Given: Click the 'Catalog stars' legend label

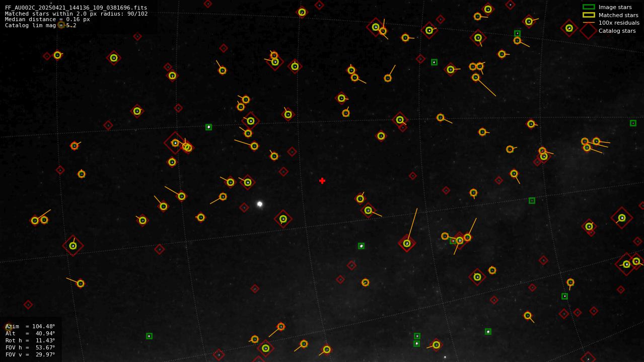Looking at the screenshot, I should [x=617, y=31].
